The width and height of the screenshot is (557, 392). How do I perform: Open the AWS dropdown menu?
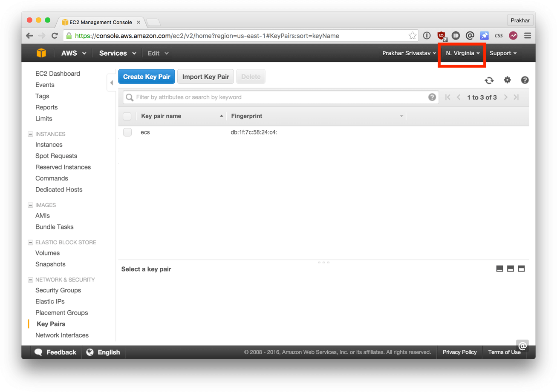point(74,53)
